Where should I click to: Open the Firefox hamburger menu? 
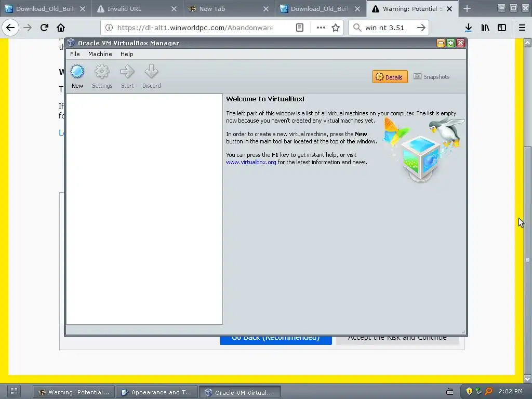pyautogui.click(x=522, y=28)
